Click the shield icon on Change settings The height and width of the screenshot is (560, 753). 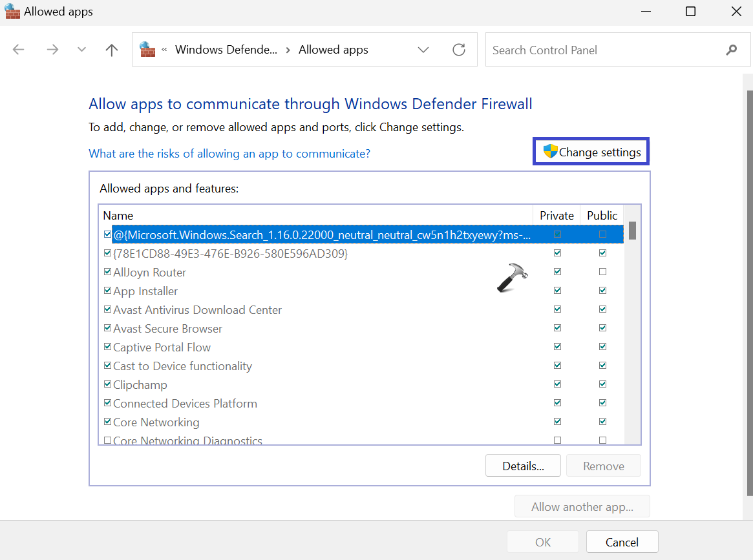550,152
